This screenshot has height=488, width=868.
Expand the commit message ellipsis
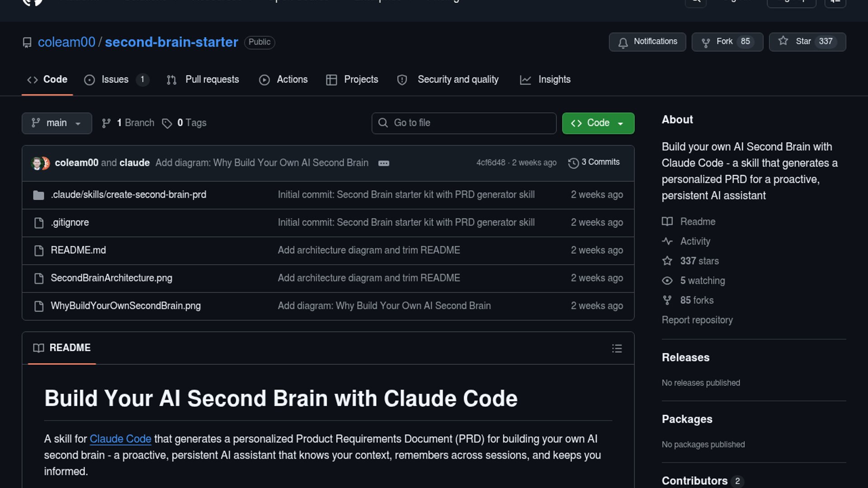tap(383, 163)
